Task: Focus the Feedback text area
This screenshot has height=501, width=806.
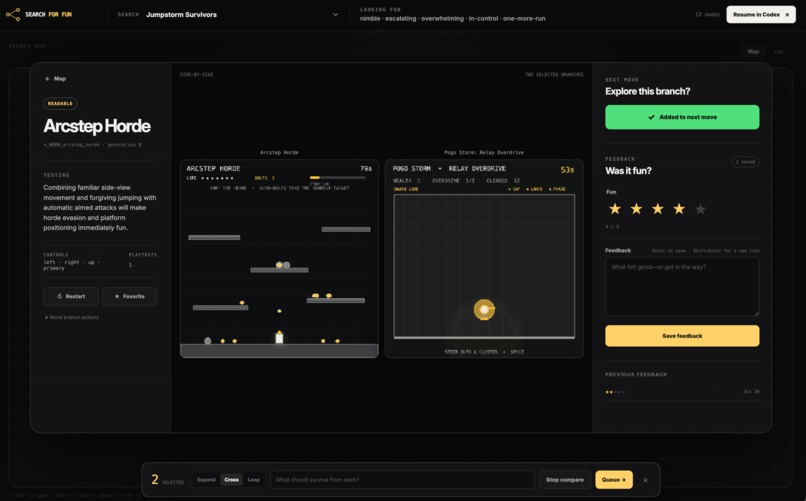Action: tap(682, 287)
